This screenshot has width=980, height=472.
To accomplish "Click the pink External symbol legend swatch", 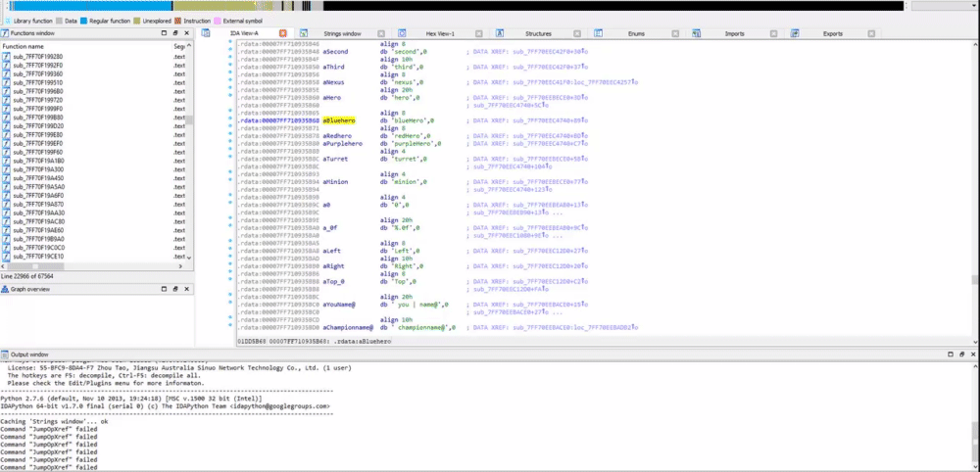I will pyautogui.click(x=218, y=21).
